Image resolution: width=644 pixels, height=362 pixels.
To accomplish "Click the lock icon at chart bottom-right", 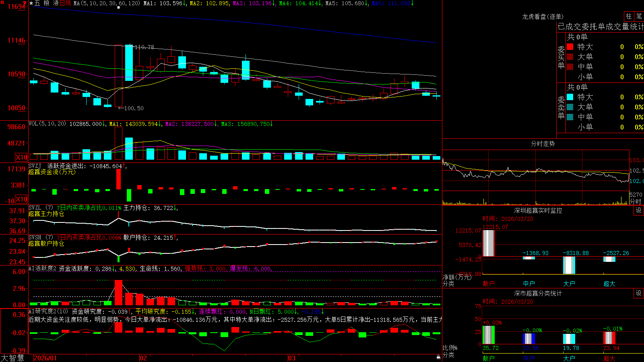I will point(439,357).
